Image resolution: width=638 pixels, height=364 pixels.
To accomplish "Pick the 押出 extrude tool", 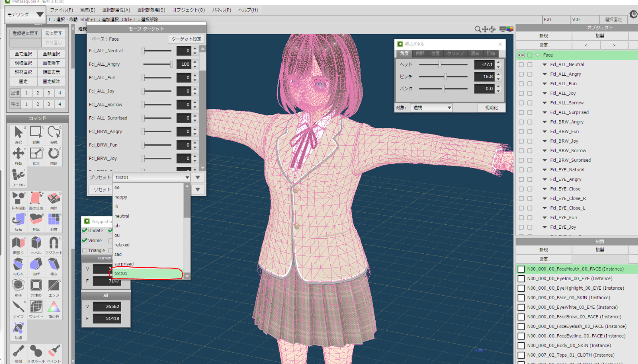I will click(36, 222).
